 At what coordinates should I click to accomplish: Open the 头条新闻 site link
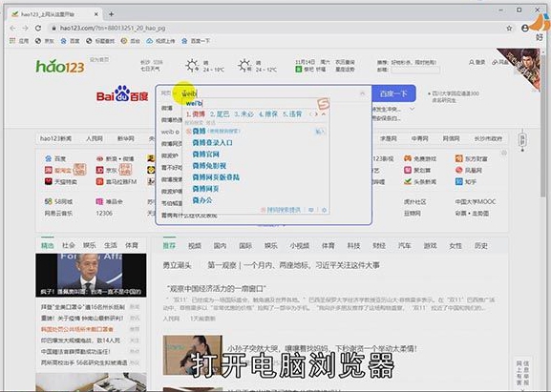pyautogui.click(x=420, y=182)
